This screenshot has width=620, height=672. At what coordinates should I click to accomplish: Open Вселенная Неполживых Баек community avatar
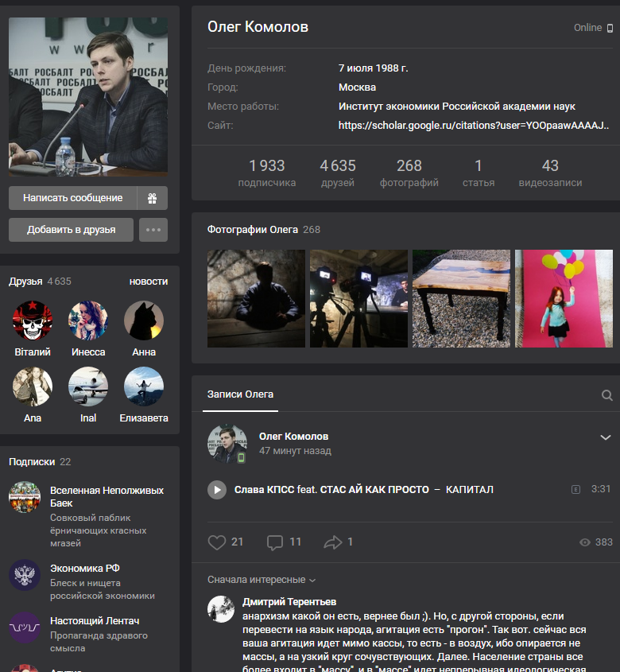[25, 497]
